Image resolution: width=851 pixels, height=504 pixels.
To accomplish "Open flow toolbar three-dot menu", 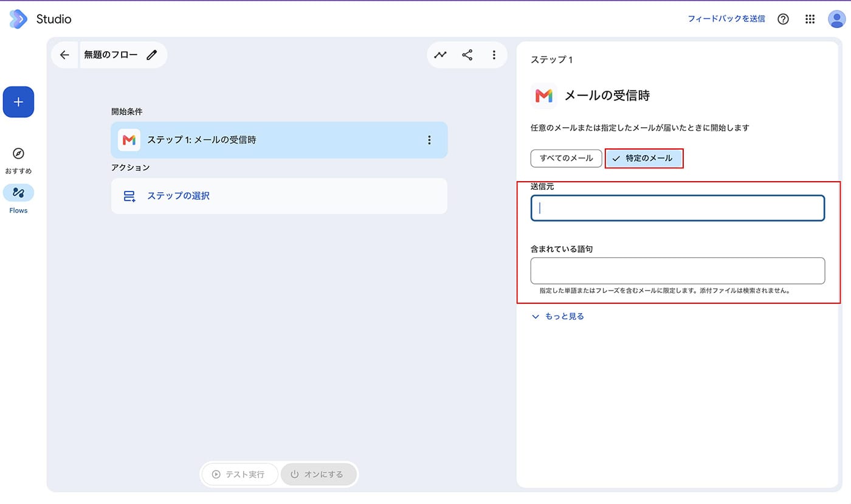I will (494, 55).
